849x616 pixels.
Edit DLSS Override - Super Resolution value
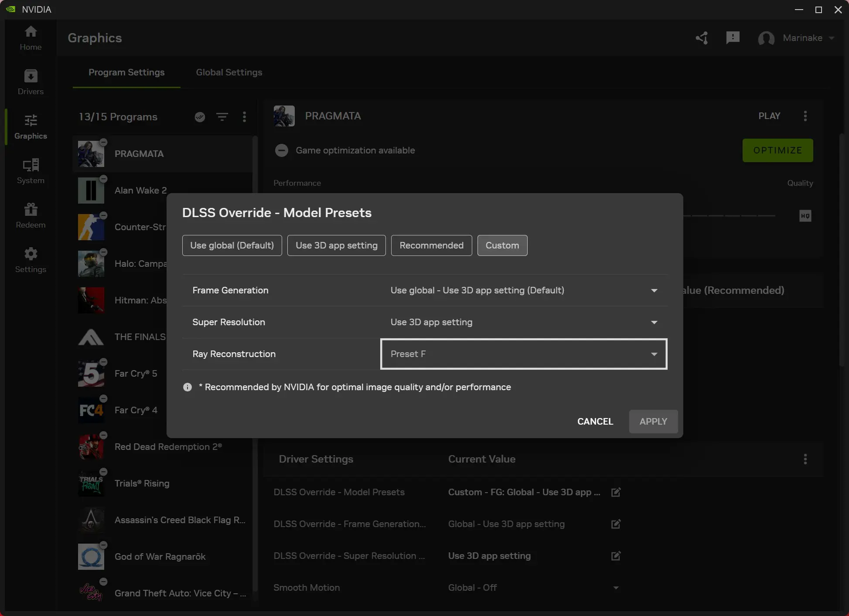pos(616,556)
